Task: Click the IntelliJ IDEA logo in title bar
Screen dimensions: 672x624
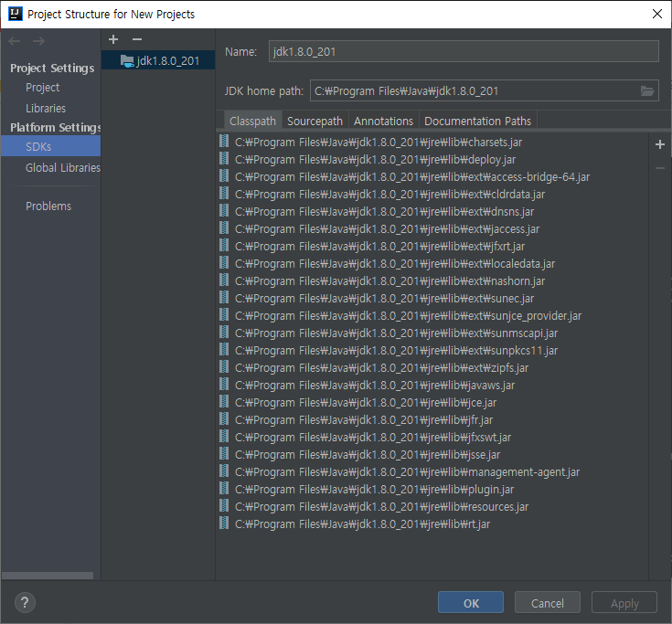Action: coord(16,14)
